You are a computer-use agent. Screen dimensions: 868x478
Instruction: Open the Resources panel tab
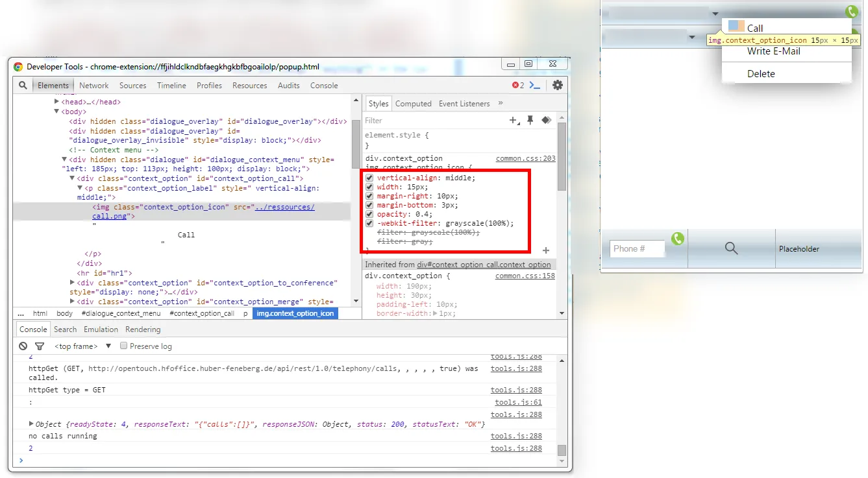[250, 86]
